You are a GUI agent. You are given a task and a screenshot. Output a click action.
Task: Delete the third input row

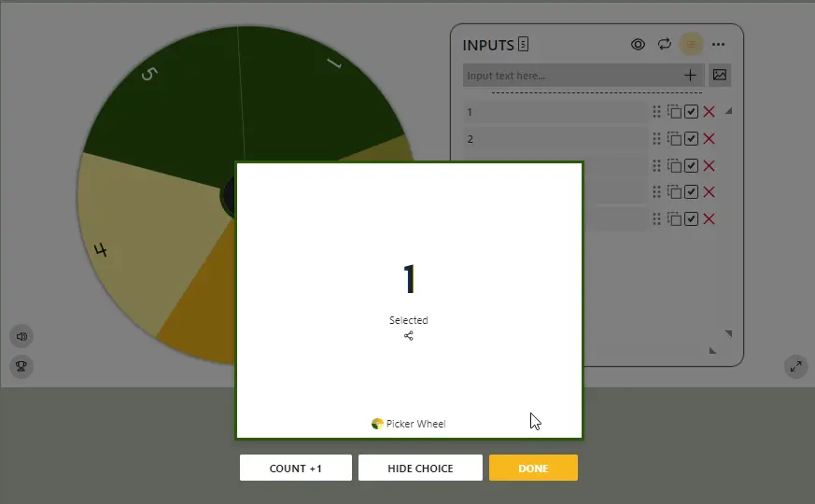[x=709, y=166]
